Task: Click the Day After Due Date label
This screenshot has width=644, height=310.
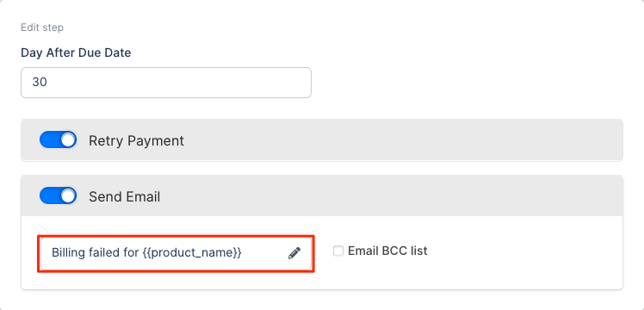Action: tap(76, 53)
